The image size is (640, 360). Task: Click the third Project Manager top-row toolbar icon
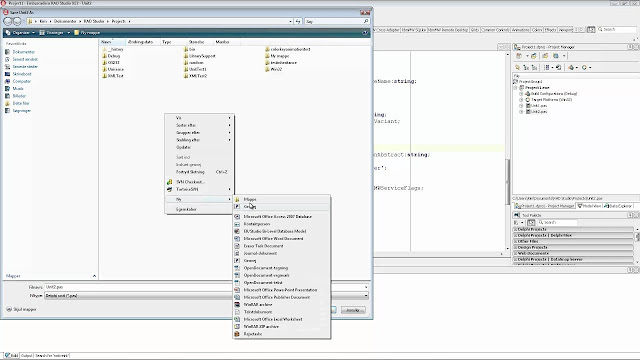tap(545, 56)
